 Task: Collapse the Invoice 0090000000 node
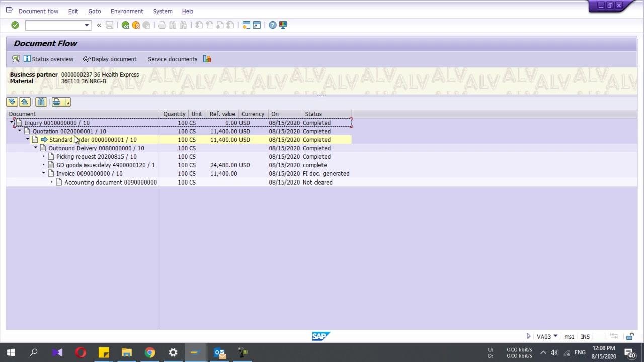tap(44, 173)
